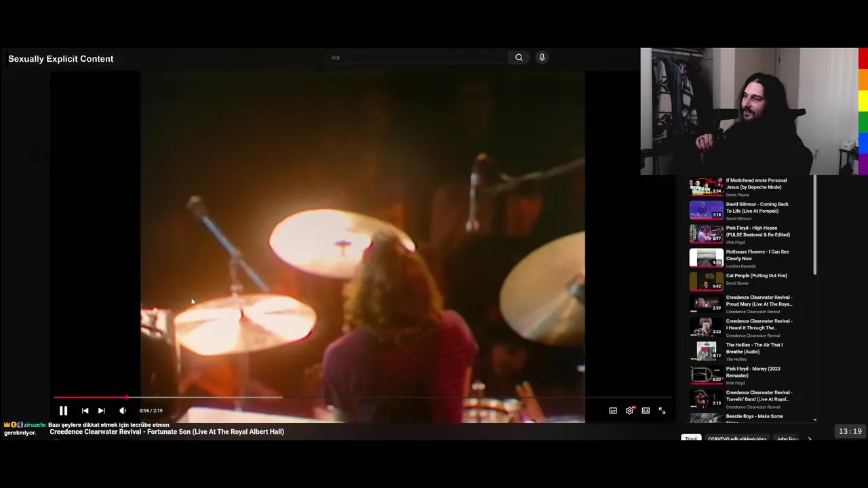Click the 13:19 clock overlay
This screenshot has width=868, height=488.
pyautogui.click(x=850, y=431)
